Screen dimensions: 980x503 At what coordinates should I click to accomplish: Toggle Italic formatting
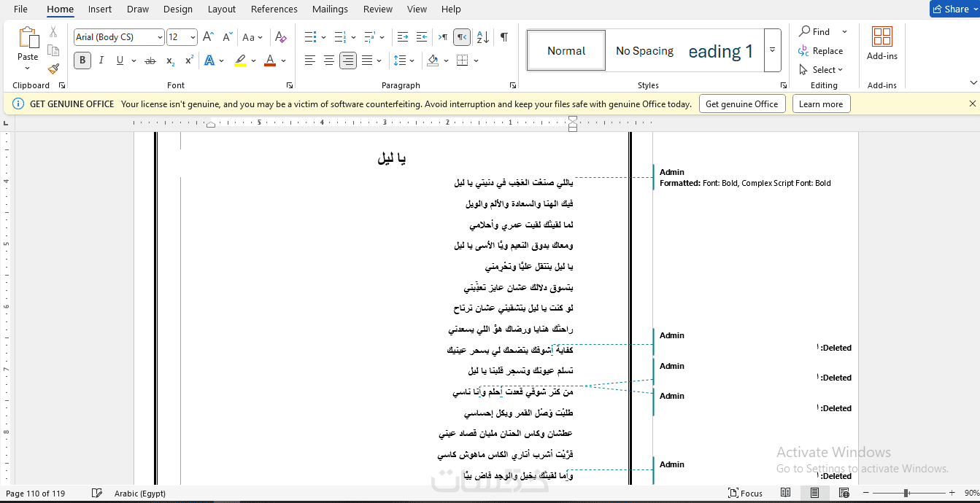coord(101,61)
